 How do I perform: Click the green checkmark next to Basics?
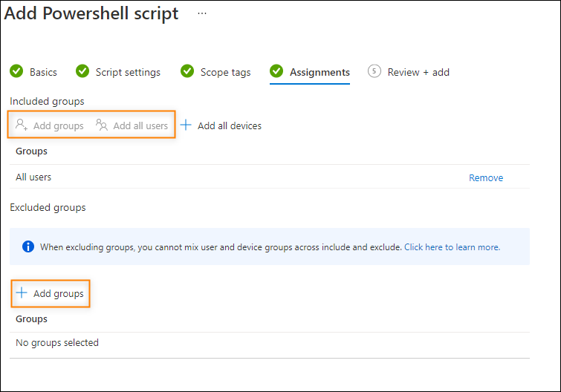[x=16, y=71]
